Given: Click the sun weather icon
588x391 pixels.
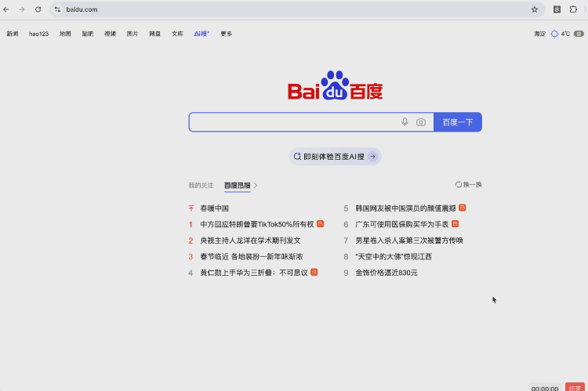Looking at the screenshot, I should pos(554,34).
